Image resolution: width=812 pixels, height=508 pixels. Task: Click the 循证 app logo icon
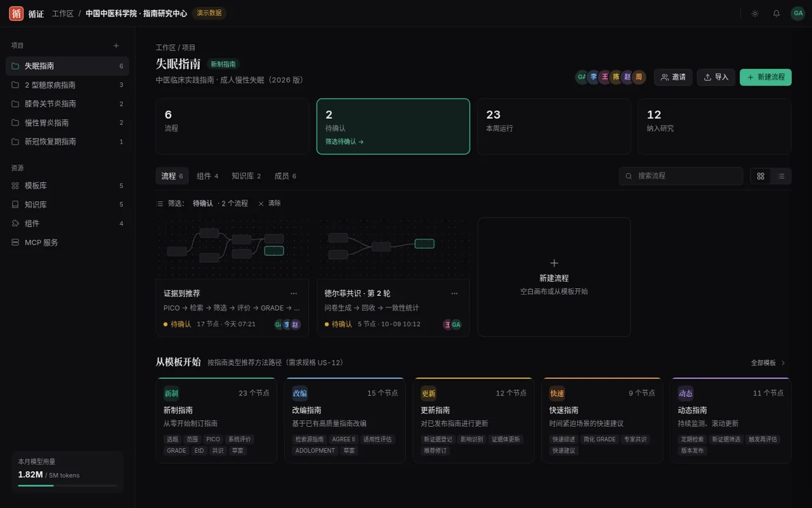[16, 13]
